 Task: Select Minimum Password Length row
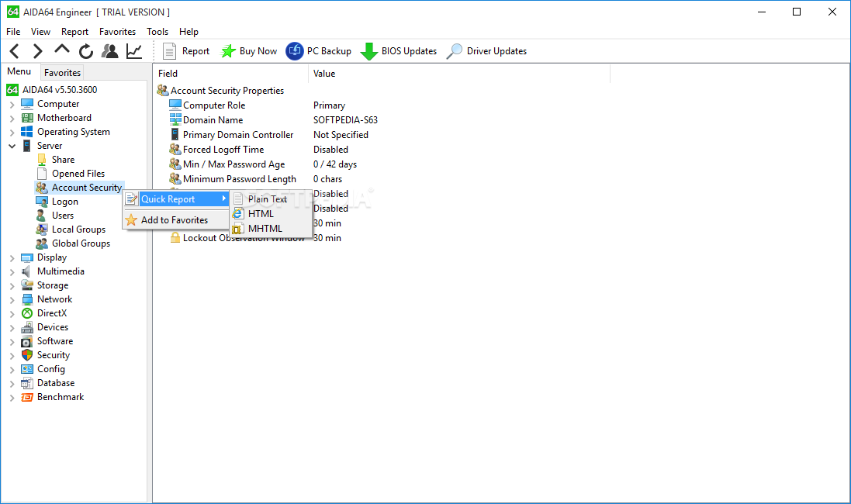(x=256, y=179)
